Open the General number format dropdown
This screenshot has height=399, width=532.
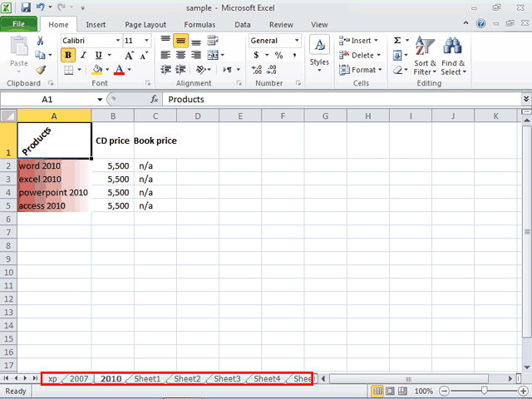point(297,41)
